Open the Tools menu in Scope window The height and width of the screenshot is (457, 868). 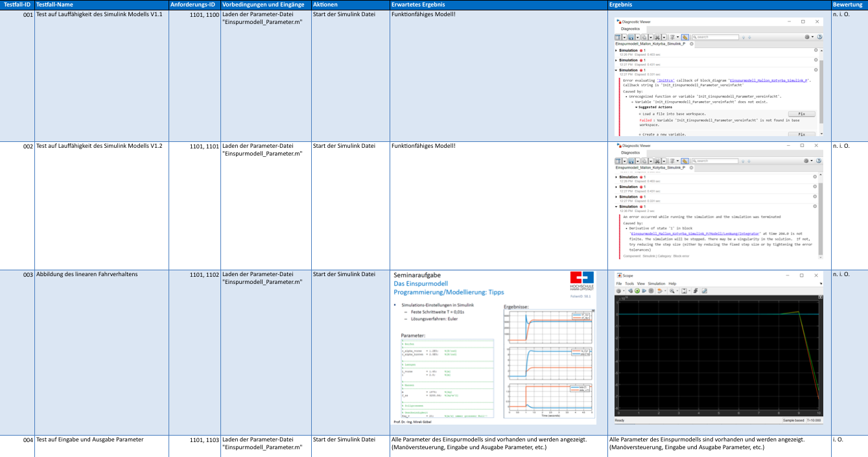629,283
